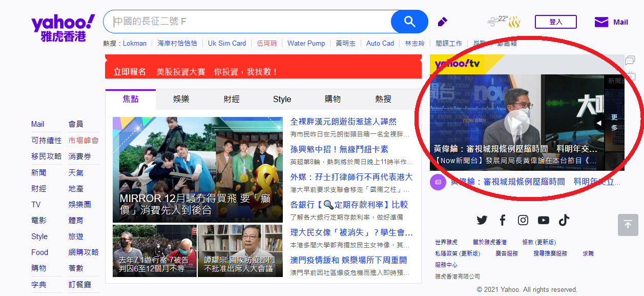Click the Yahoo Hong Kong logo
This screenshot has height=296, width=644.
tap(63, 28)
